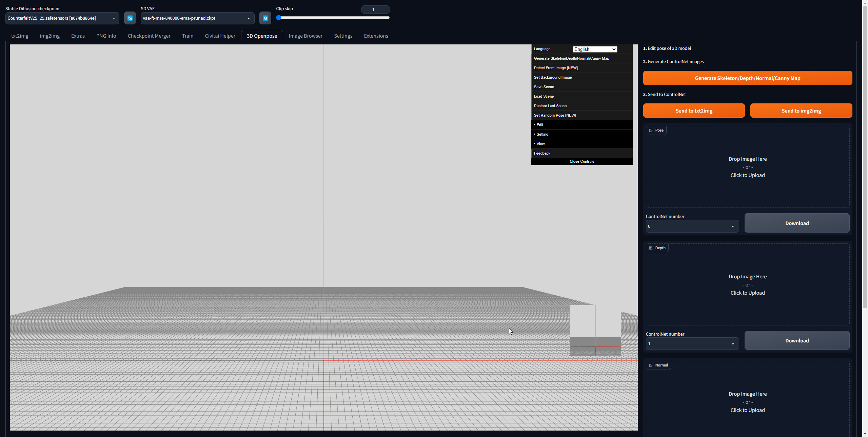Adjust the Clip skip slider
The height and width of the screenshot is (437, 868).
pyautogui.click(x=279, y=18)
